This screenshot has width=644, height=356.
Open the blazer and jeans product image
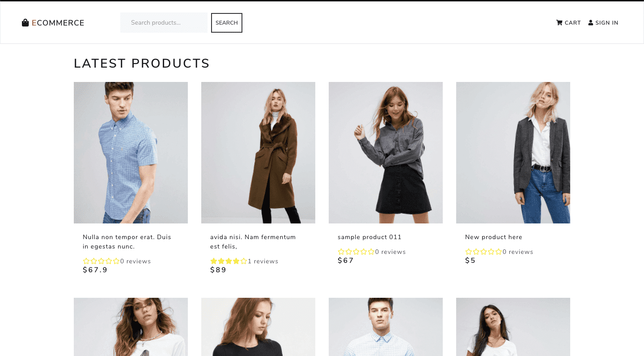click(513, 153)
